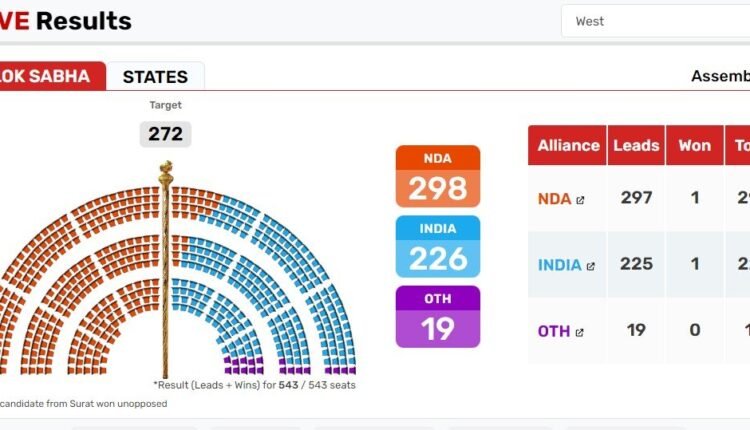
Task: Open the NDA alliance link in the table
Action: click(554, 198)
